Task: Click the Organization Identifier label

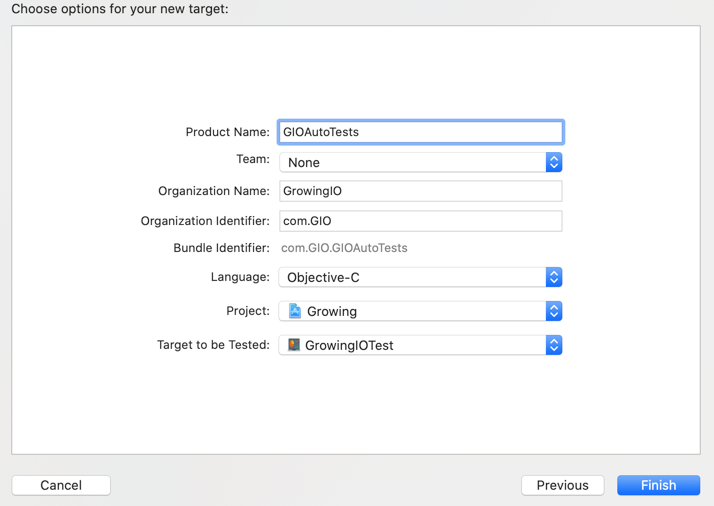Action: coord(205,221)
